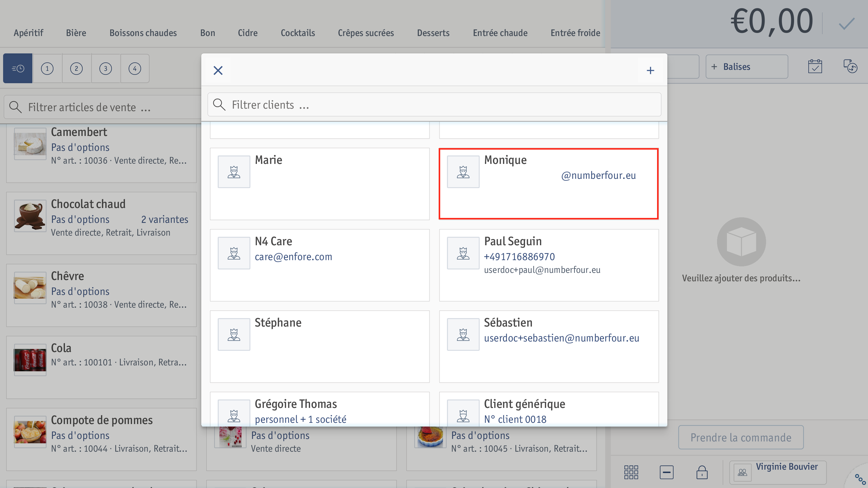The width and height of the screenshot is (868, 488).
Task: Open the Bon category tab
Action: pos(208,33)
